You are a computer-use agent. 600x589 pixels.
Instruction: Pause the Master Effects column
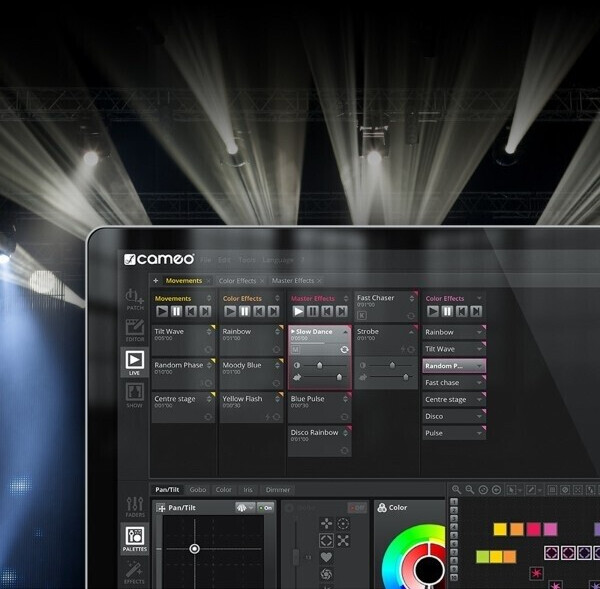(312, 312)
